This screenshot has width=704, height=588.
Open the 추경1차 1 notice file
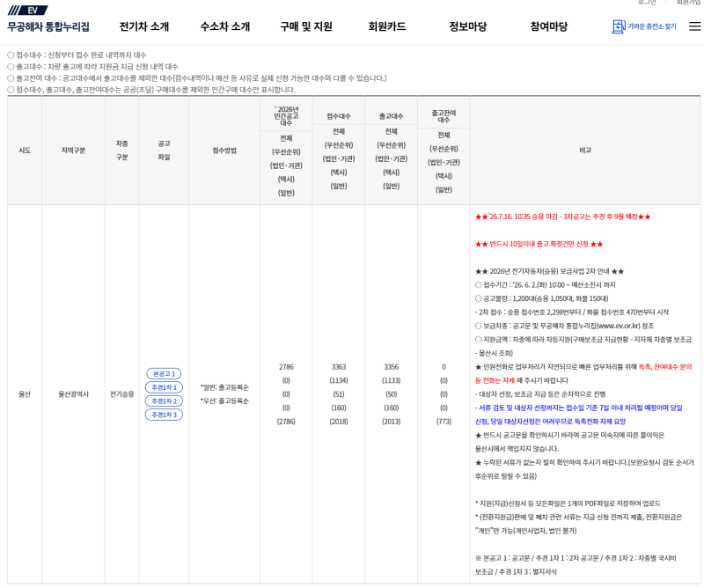click(x=164, y=387)
